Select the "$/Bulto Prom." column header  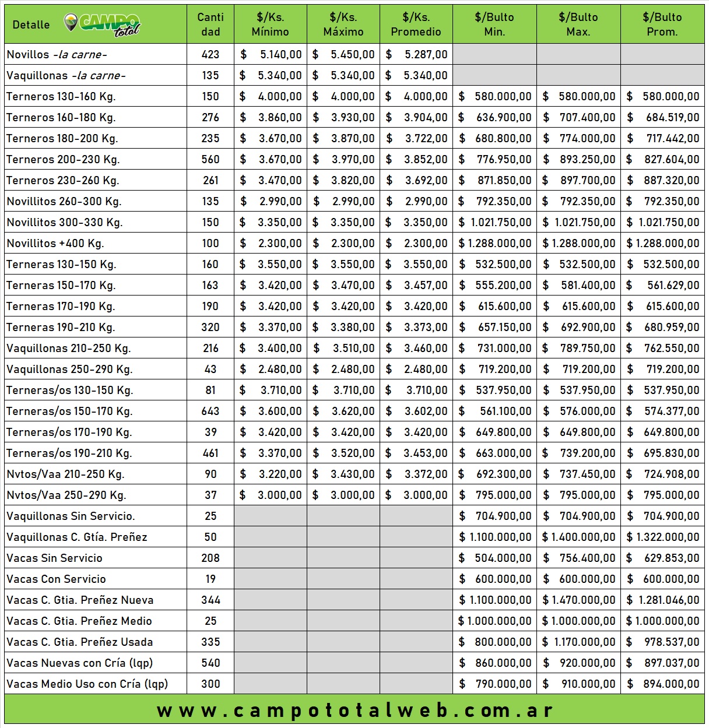pos(662,24)
